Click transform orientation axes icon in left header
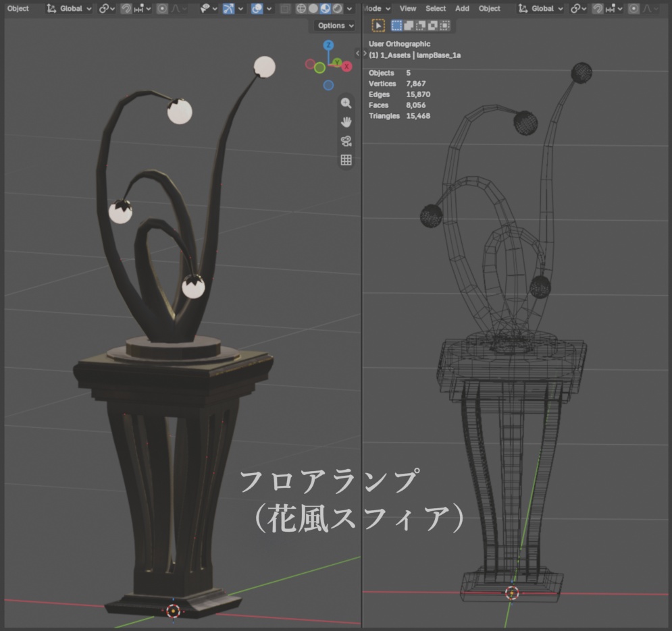This screenshot has width=672, height=631. pos(51,9)
